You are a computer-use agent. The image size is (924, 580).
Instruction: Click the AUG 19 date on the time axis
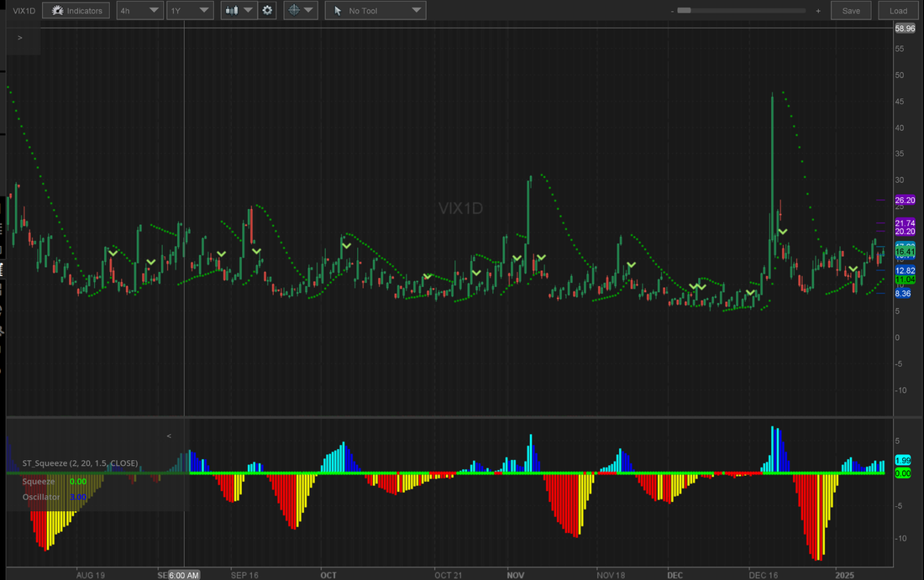tap(90, 575)
